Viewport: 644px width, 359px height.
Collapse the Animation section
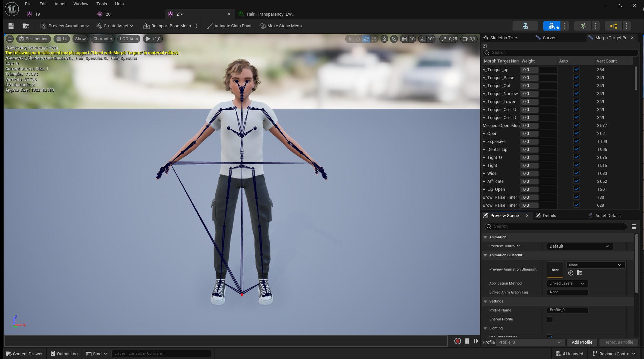(x=485, y=237)
